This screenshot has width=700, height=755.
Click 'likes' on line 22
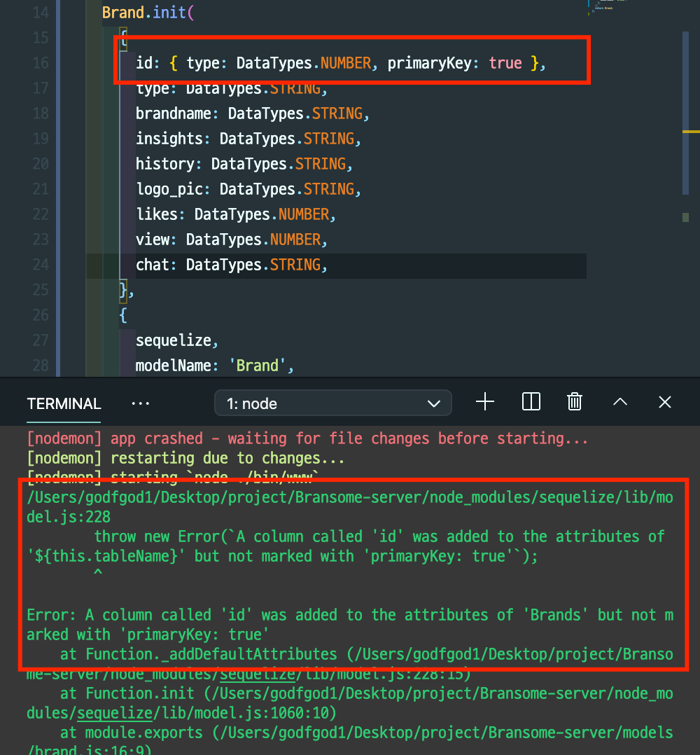coord(157,214)
